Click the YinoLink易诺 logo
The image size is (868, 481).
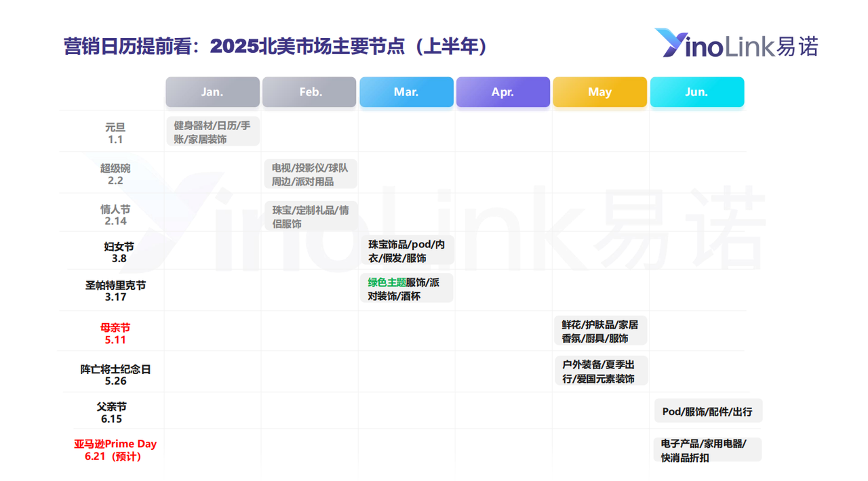[x=736, y=44]
